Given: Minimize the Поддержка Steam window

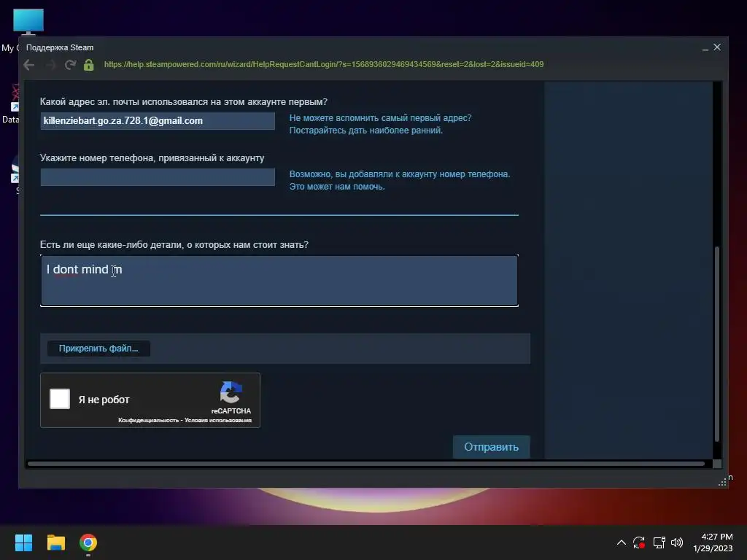Looking at the screenshot, I should tap(705, 47).
